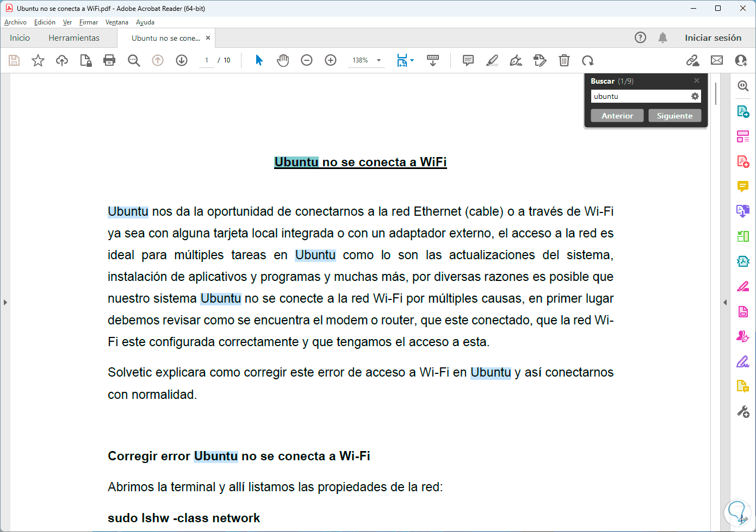Switch to the Herramientas tab

(74, 38)
